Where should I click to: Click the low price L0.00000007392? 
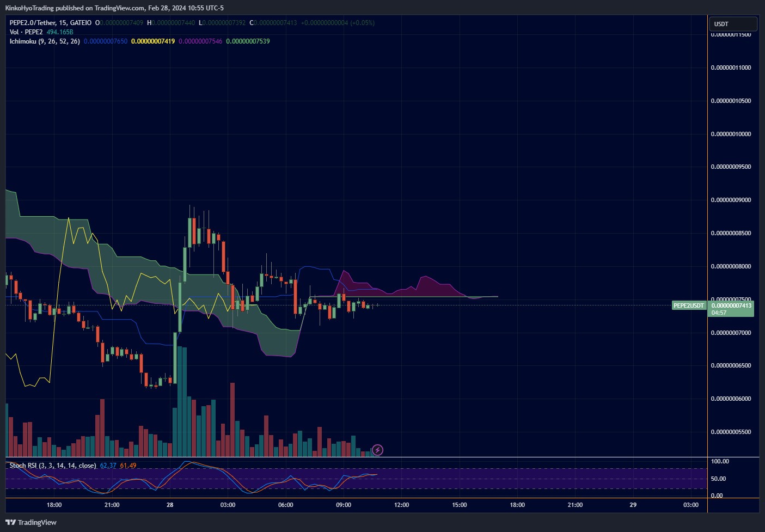(x=222, y=23)
